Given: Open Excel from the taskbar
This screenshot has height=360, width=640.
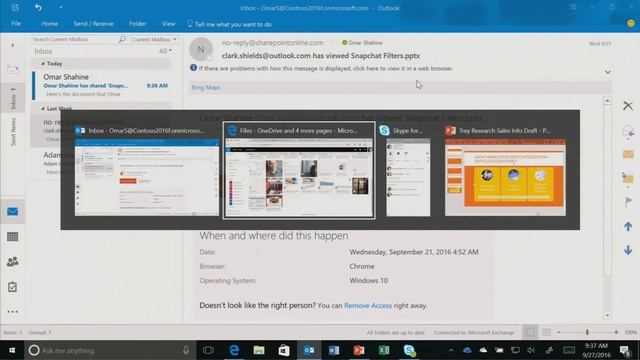Looking at the screenshot, I should click(384, 350).
